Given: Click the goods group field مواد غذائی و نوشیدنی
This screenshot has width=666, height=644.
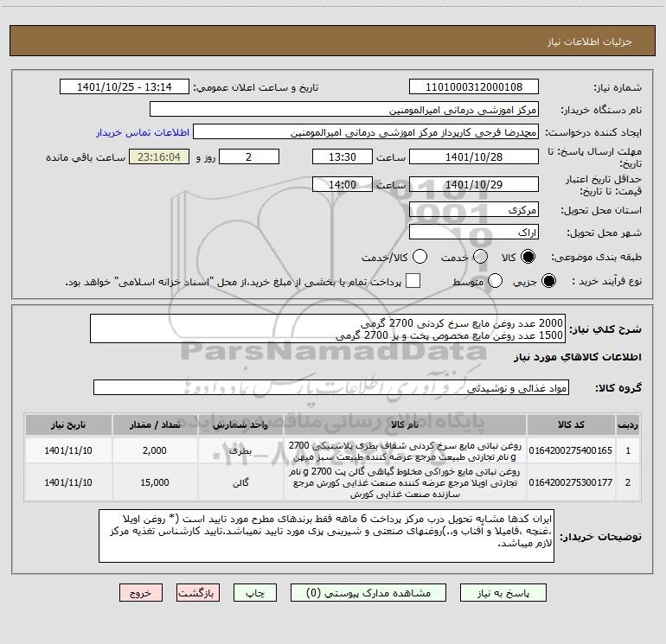Looking at the screenshot, I should click(x=331, y=387).
